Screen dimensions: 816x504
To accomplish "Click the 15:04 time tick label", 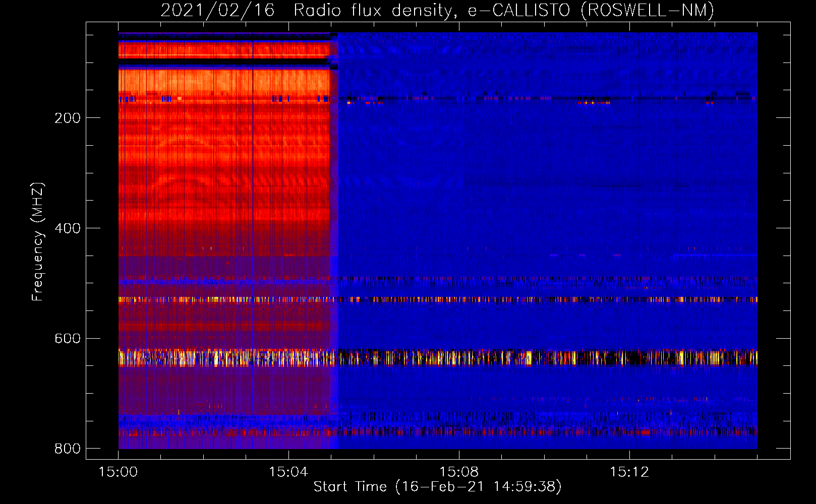I will tap(288, 472).
